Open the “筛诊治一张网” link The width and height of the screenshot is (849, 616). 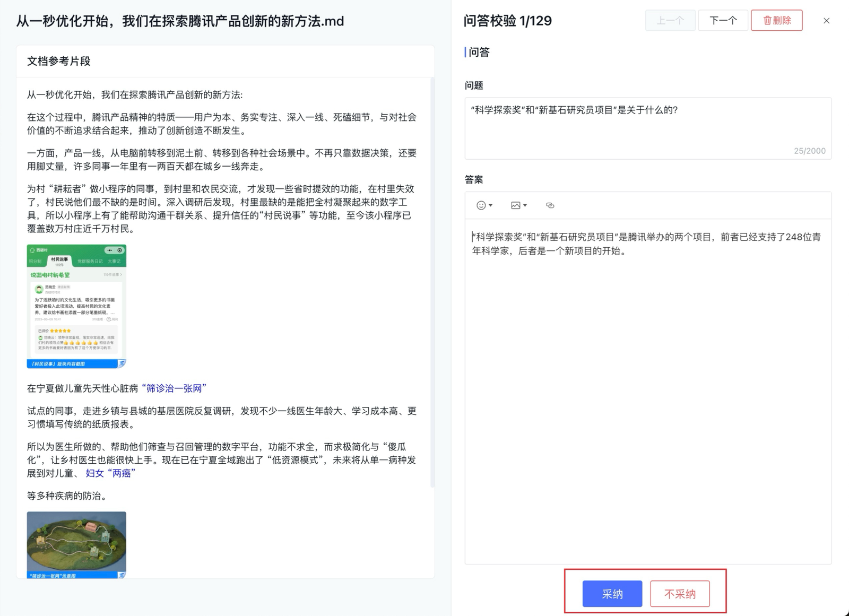coord(174,388)
